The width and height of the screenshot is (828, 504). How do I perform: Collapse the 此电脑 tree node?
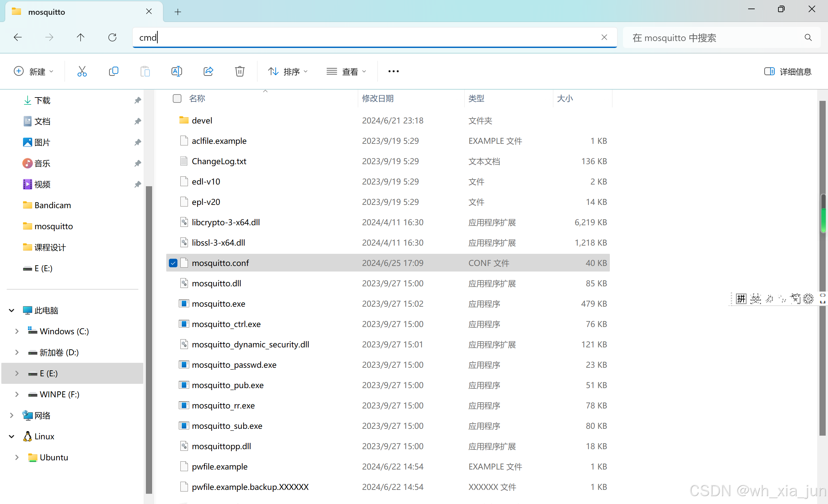point(12,310)
